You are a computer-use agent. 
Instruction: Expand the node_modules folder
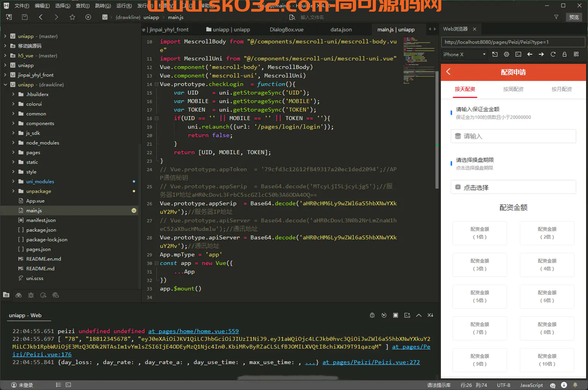click(13, 143)
